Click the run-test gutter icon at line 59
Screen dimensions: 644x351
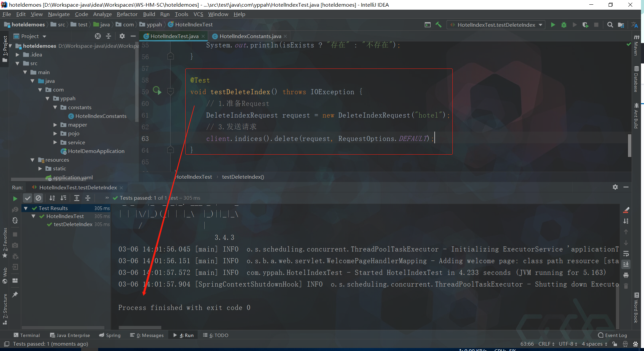[157, 91]
